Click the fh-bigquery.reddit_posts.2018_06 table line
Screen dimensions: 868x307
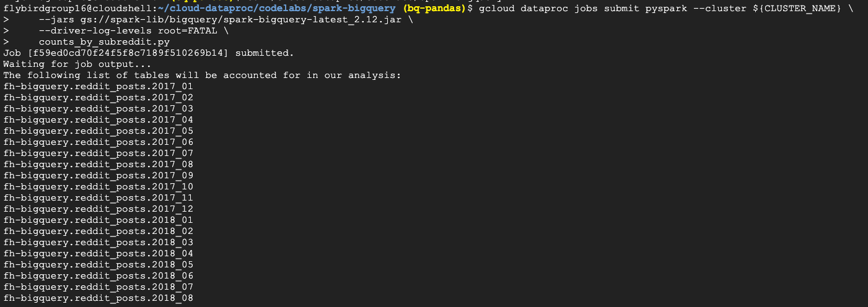point(99,275)
